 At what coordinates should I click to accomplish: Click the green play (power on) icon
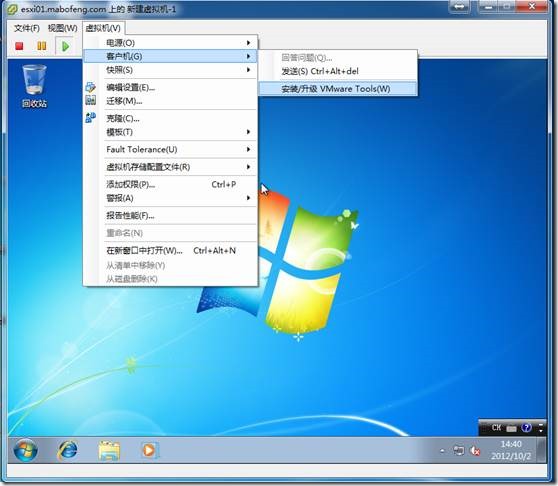pyautogui.click(x=65, y=46)
